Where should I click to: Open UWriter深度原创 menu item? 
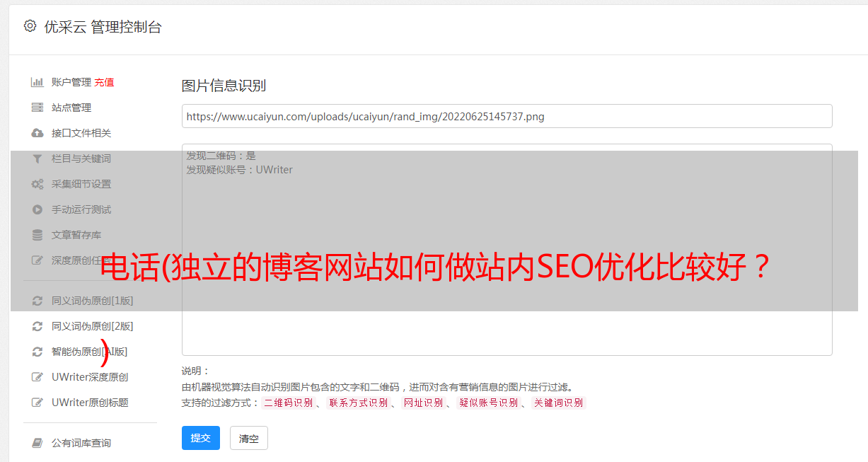[x=90, y=377]
